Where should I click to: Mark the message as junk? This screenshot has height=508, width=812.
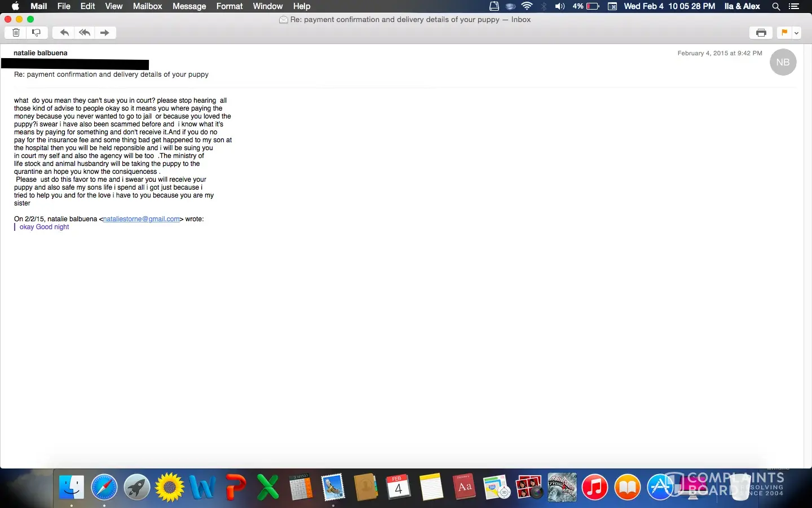coord(36,33)
